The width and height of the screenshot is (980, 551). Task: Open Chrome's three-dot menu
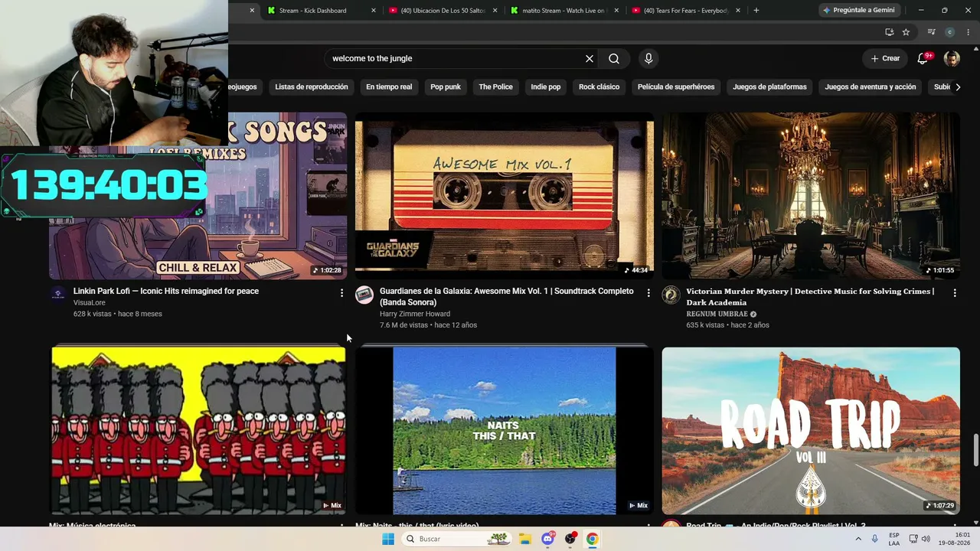click(968, 32)
